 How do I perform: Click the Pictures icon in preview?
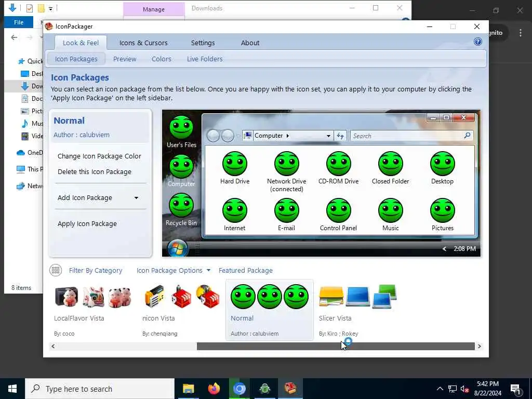pyautogui.click(x=443, y=211)
